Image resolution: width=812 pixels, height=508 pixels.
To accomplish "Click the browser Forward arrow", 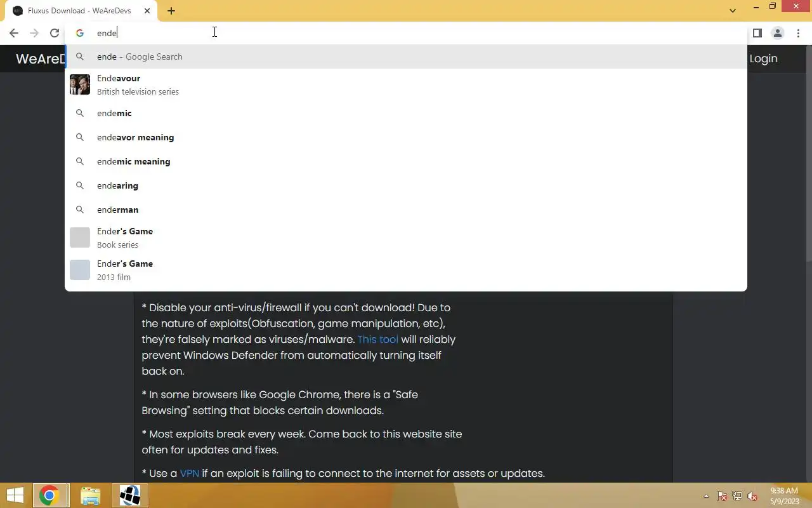I will point(34,33).
